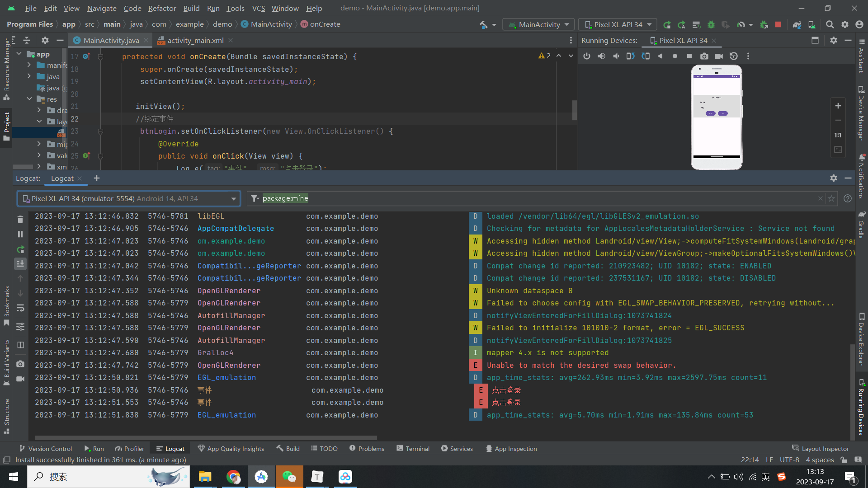Viewport: 868px width, 488px height.
Task: Toggle the Notifications tool window
Action: [x=861, y=176]
